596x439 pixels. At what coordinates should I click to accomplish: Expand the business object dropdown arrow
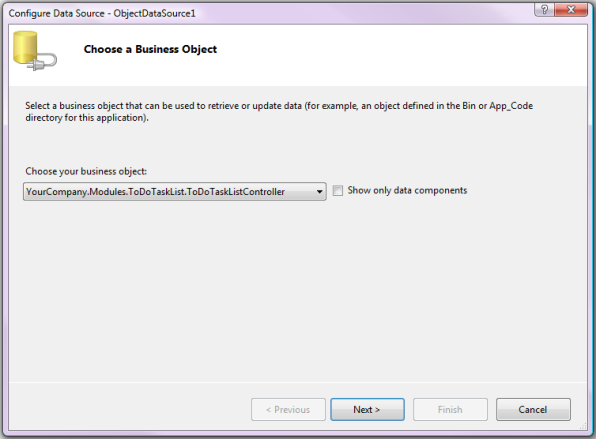click(x=319, y=192)
